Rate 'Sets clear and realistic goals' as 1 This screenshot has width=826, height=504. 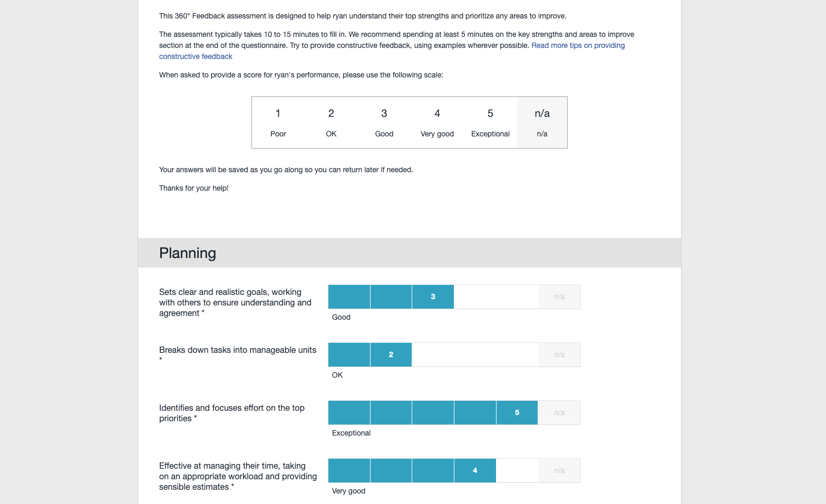pos(349,297)
